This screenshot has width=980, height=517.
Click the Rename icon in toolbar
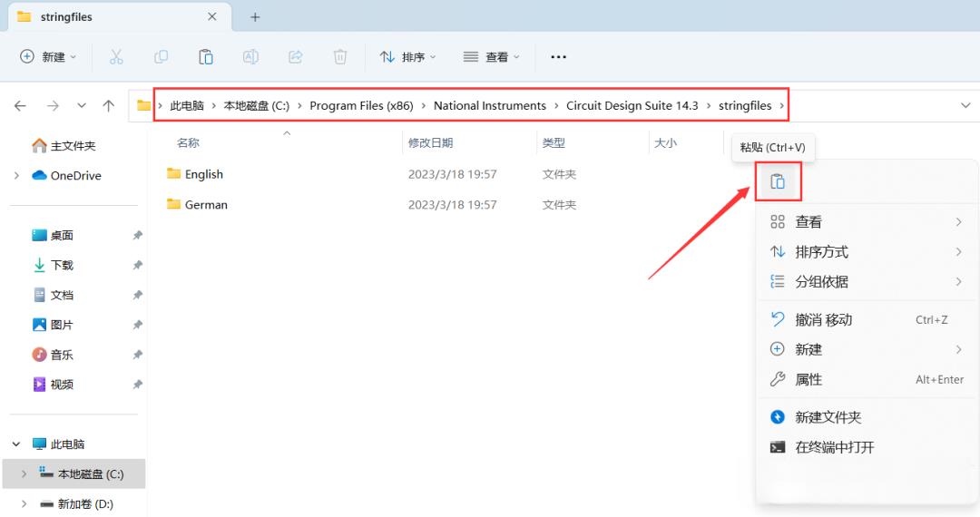point(250,57)
